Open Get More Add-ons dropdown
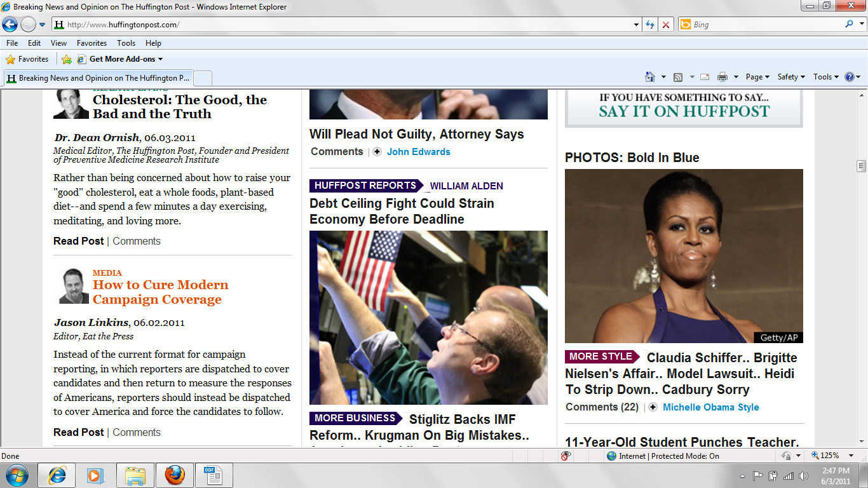 pyautogui.click(x=119, y=59)
